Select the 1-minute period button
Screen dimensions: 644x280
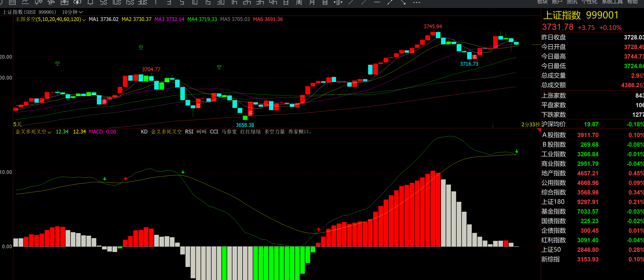156,2
